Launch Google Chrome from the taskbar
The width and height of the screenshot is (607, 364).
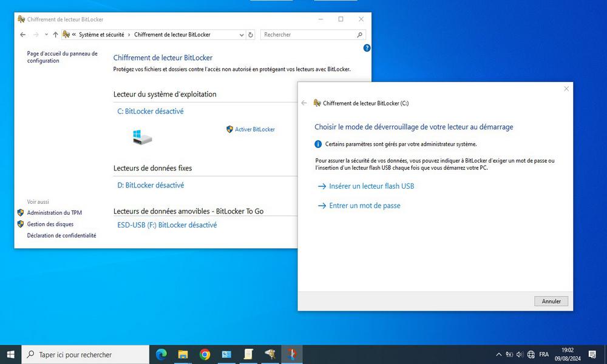[x=205, y=354]
